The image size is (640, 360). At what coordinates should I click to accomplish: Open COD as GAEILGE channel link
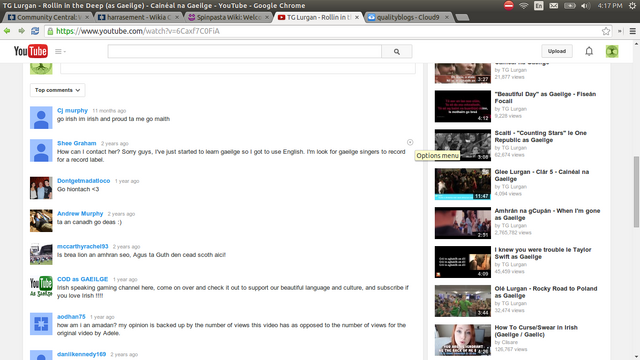point(82,279)
